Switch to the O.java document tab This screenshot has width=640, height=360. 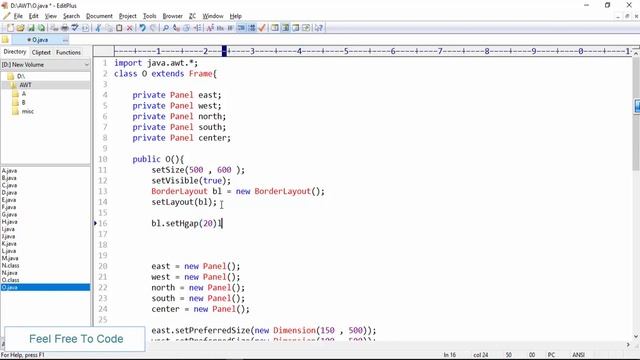[40, 40]
